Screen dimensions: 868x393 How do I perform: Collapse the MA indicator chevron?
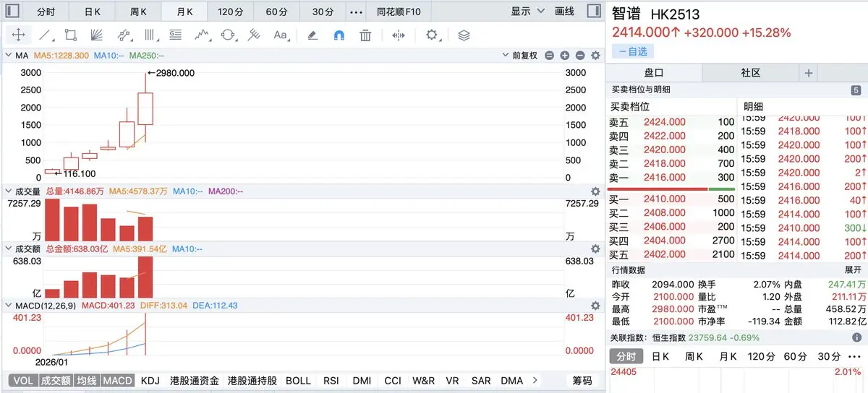(x=9, y=56)
